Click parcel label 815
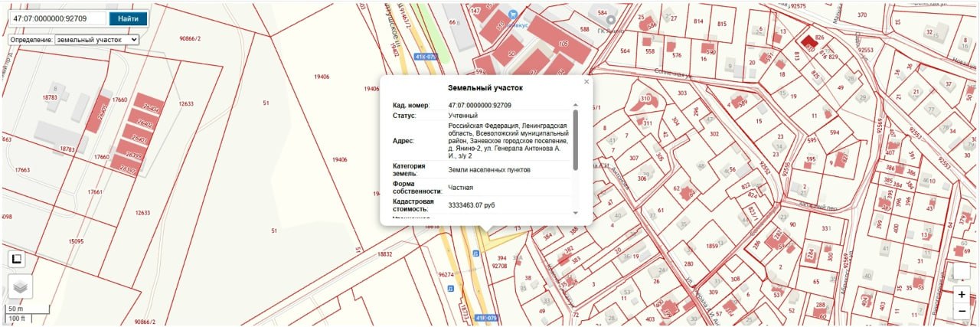Screen dimensions: 980x327 721,24
